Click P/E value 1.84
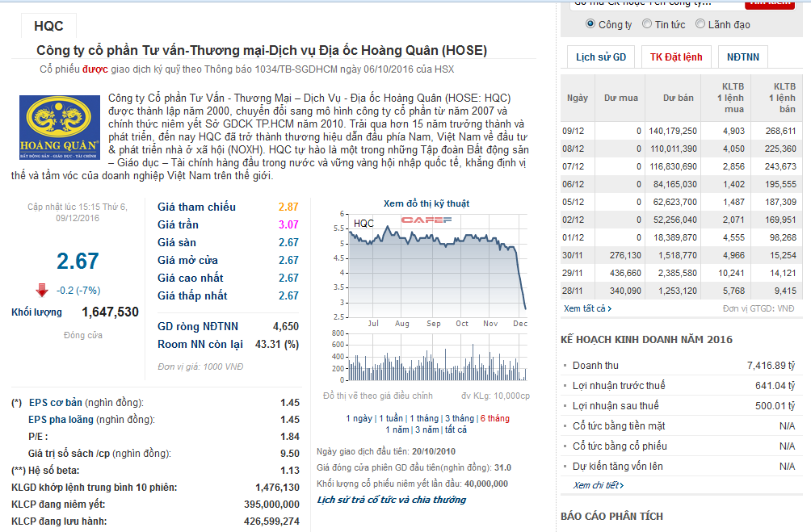This screenshot has width=811, height=532. [x=290, y=437]
